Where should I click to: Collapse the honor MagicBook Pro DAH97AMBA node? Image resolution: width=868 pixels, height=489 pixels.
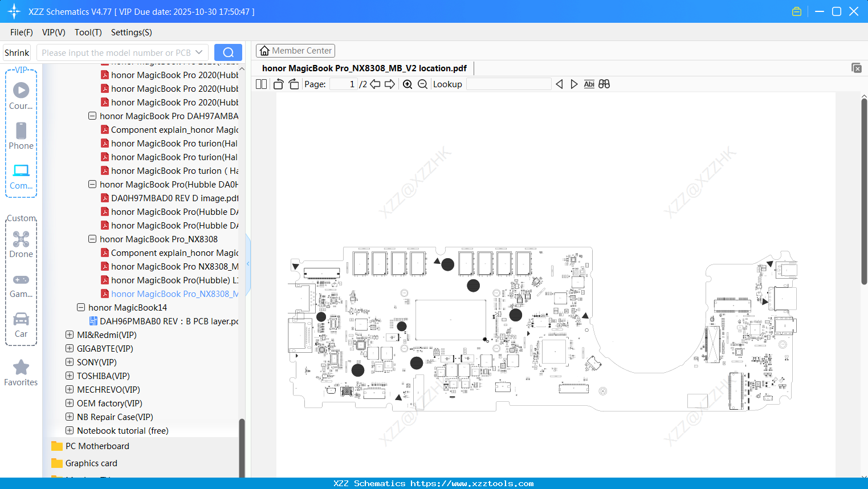coord(92,116)
